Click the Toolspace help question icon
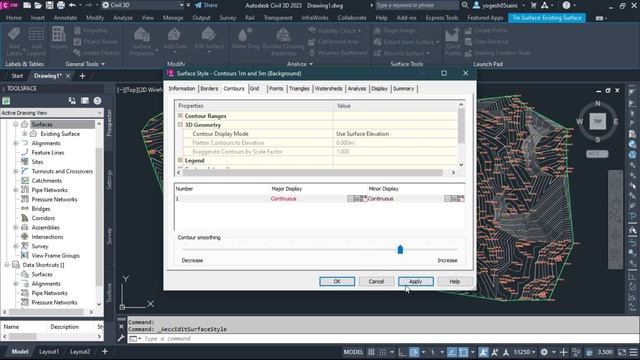The width and height of the screenshot is (640, 360). coord(97,101)
